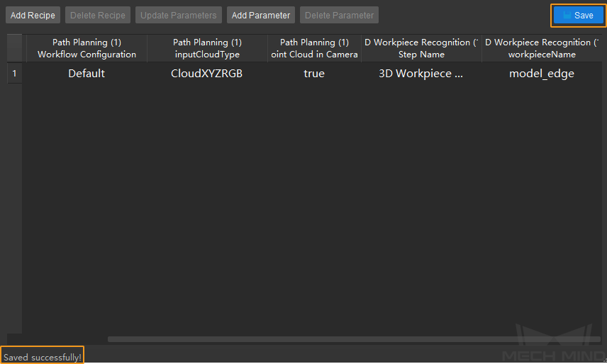The height and width of the screenshot is (364, 607).
Task: Click the Delete Parameter button
Action: pyautogui.click(x=339, y=15)
